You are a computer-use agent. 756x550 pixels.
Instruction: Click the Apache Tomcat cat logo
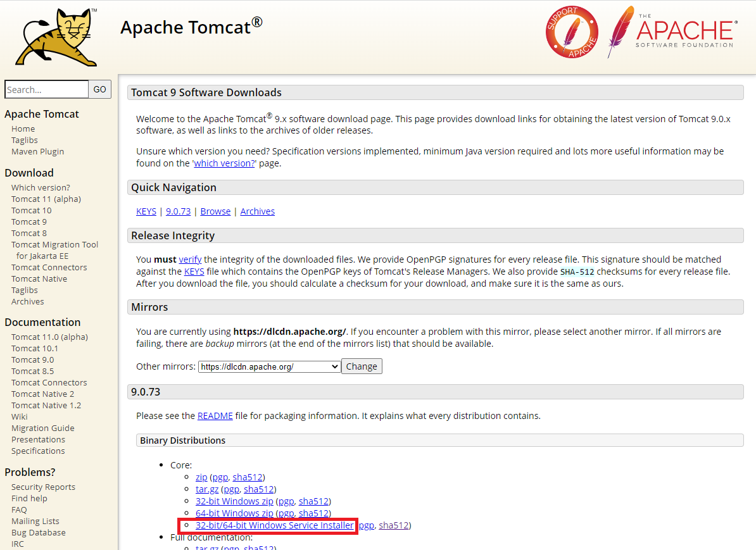[x=56, y=37]
